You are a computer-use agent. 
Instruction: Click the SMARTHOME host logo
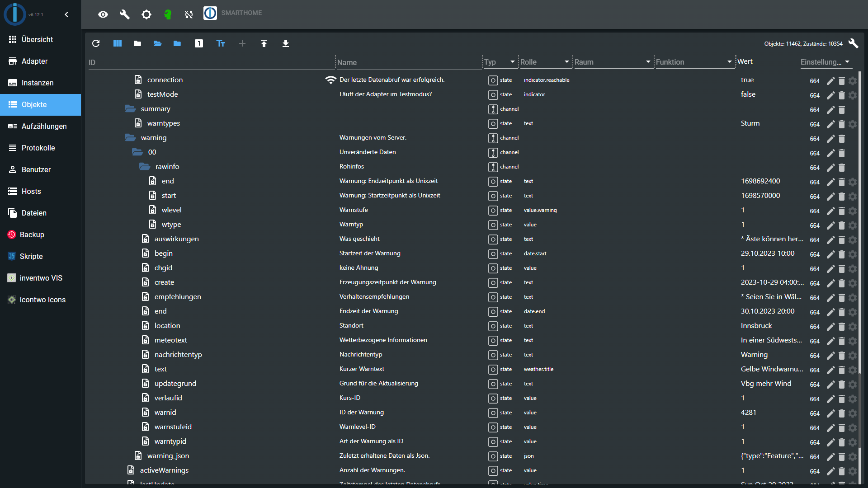pos(210,13)
